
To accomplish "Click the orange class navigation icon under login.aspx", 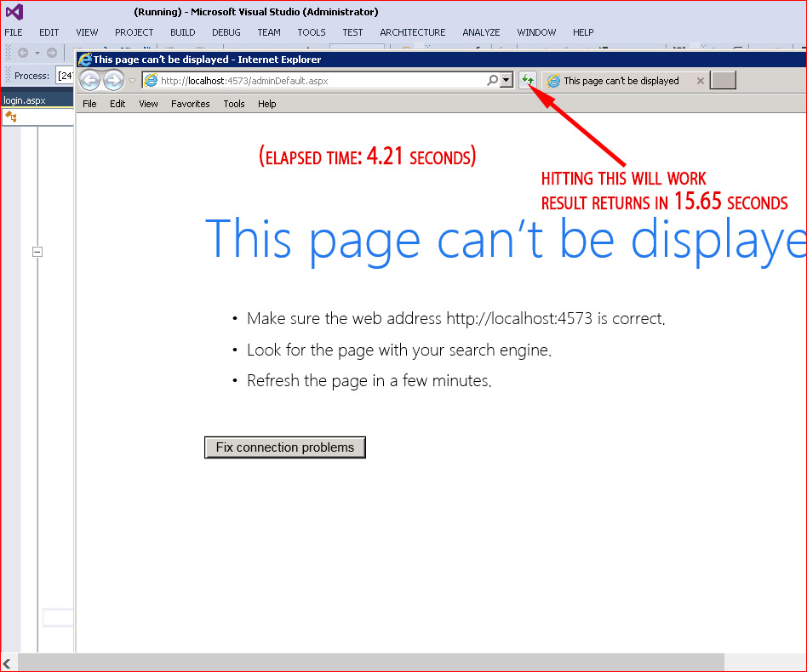I will click(x=11, y=117).
